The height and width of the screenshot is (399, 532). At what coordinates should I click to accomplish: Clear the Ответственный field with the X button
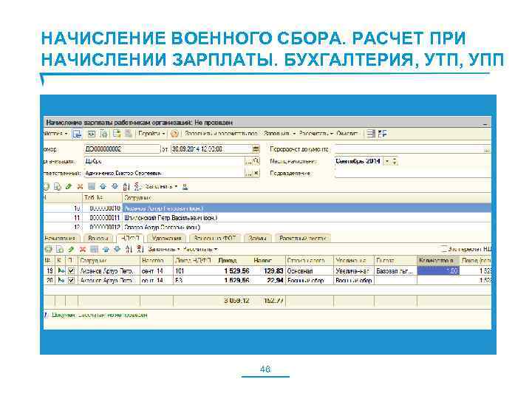coord(256,174)
